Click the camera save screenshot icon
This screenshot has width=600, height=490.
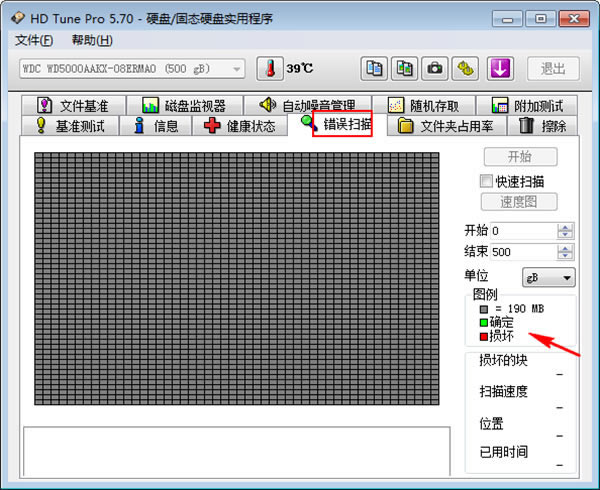[435, 68]
